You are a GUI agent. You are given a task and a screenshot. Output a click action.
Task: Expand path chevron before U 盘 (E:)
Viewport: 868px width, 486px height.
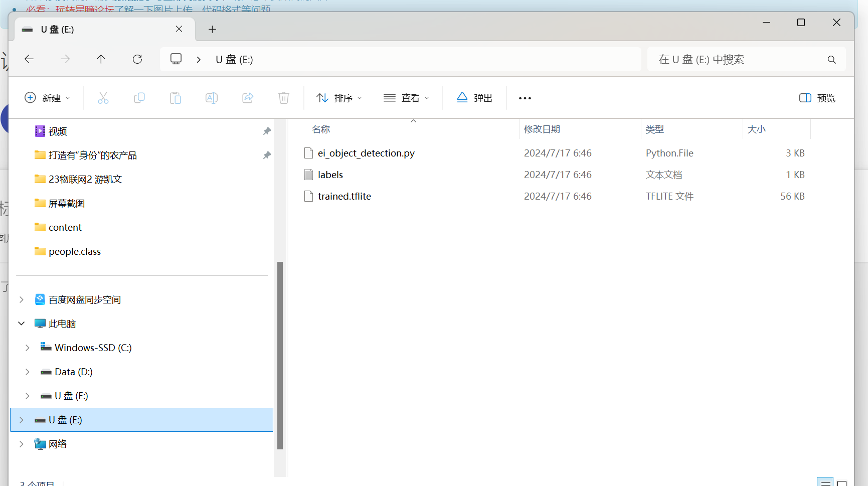(199, 60)
